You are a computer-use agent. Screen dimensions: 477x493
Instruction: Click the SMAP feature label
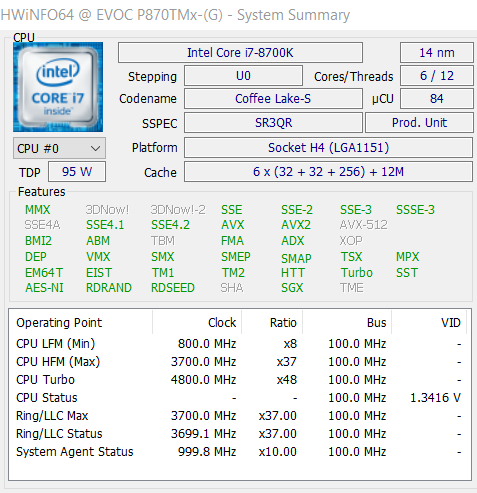(x=296, y=259)
